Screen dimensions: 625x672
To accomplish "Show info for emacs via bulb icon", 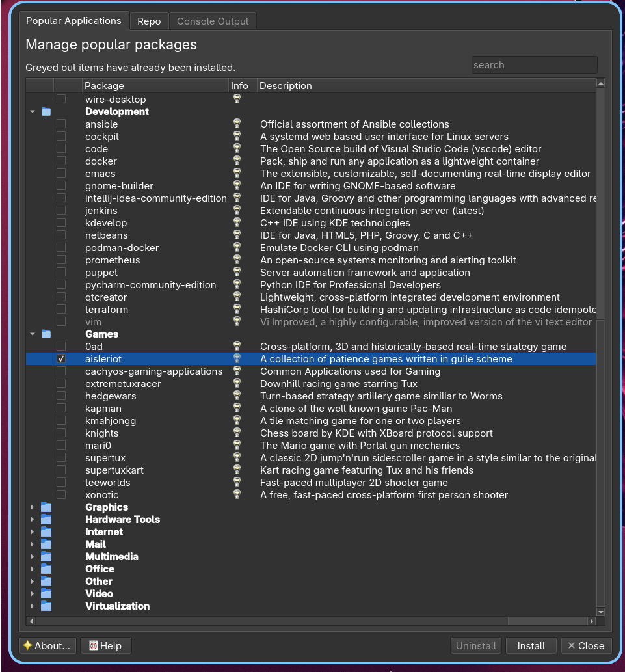I will (x=237, y=173).
